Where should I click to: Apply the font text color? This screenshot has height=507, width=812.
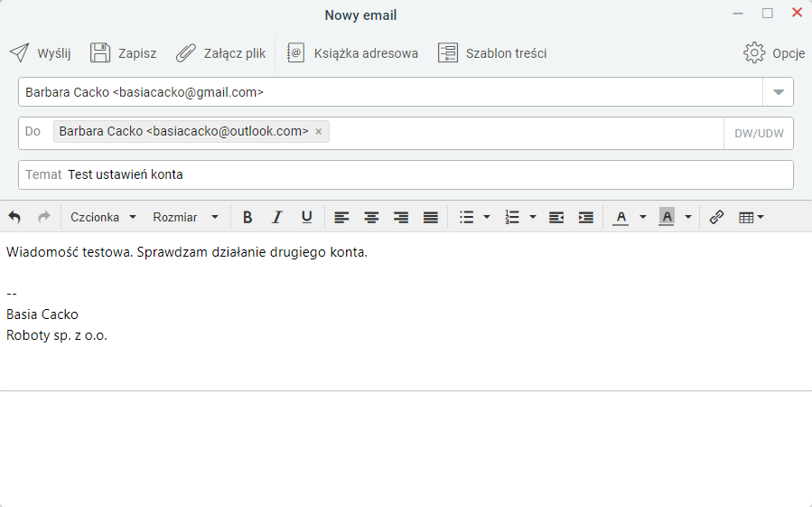tap(621, 217)
